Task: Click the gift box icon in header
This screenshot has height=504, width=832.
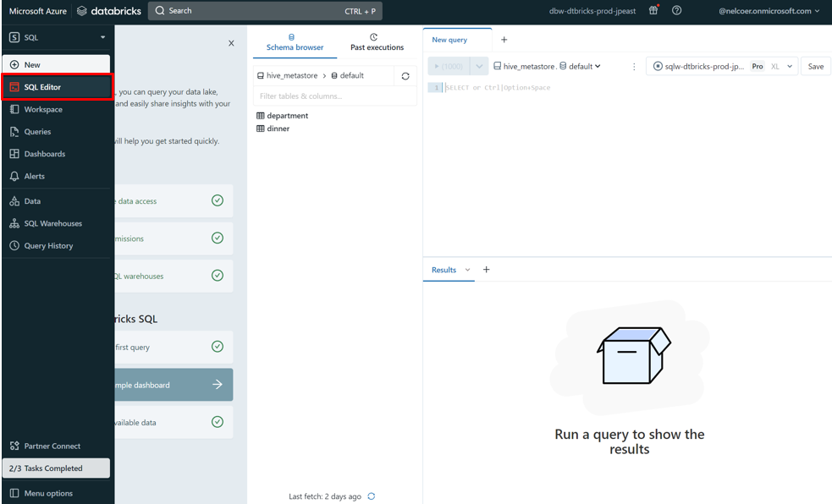Action: [653, 10]
